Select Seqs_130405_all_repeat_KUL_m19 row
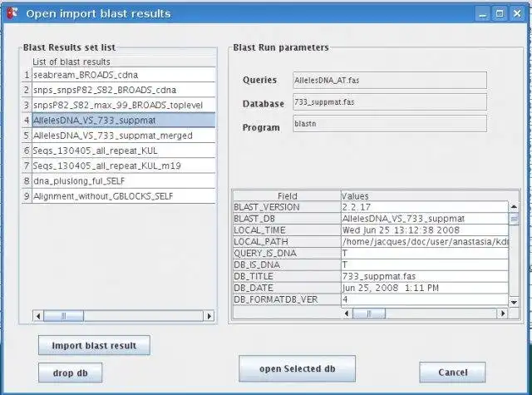This screenshot has height=395, width=532. click(x=124, y=165)
